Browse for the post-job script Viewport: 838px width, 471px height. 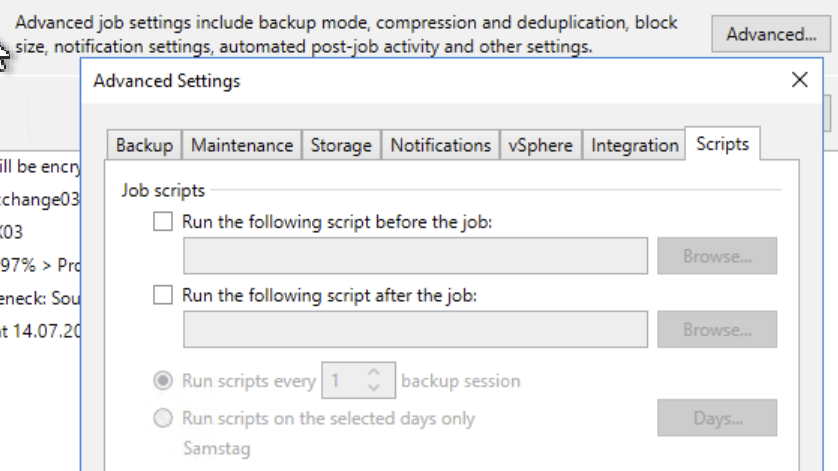(717, 329)
